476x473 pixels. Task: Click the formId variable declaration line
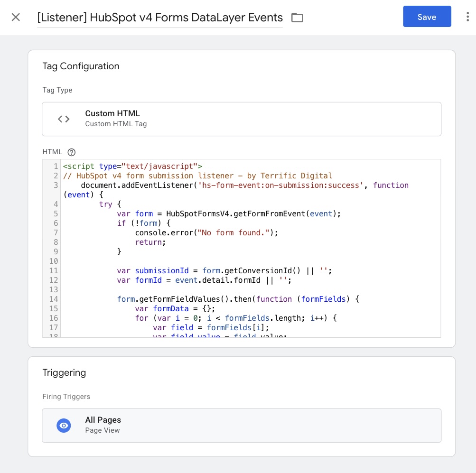pos(204,280)
